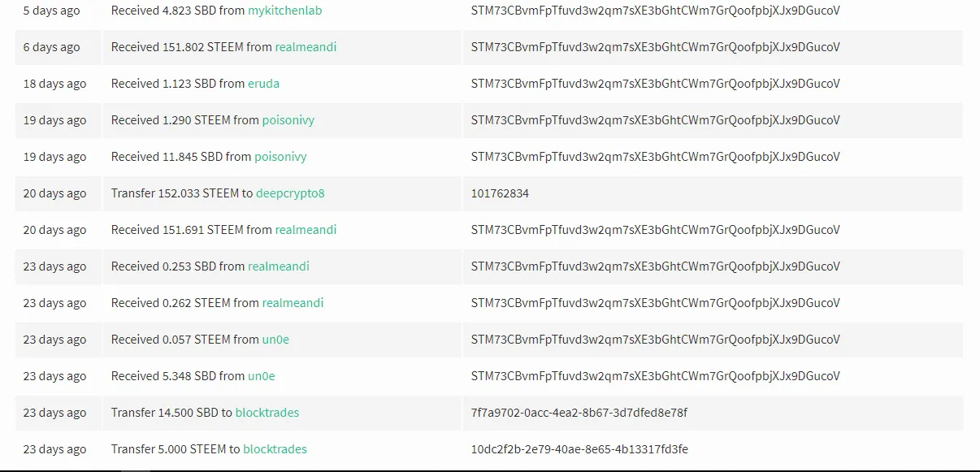Click STM73CB memo in mykitchenlab row

[x=656, y=11]
